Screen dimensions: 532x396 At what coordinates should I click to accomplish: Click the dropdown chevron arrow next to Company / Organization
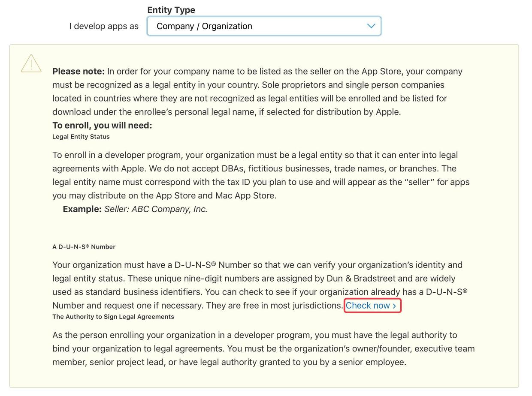click(x=371, y=26)
